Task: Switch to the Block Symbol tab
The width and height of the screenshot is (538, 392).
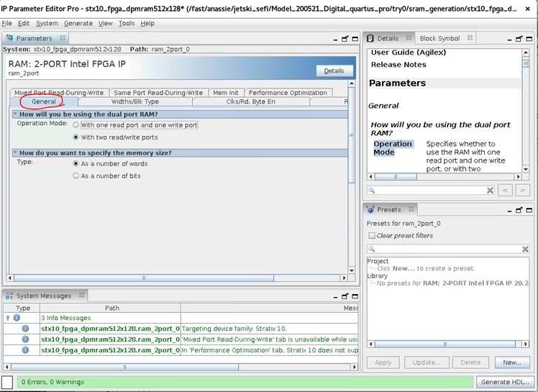Action: pos(439,38)
